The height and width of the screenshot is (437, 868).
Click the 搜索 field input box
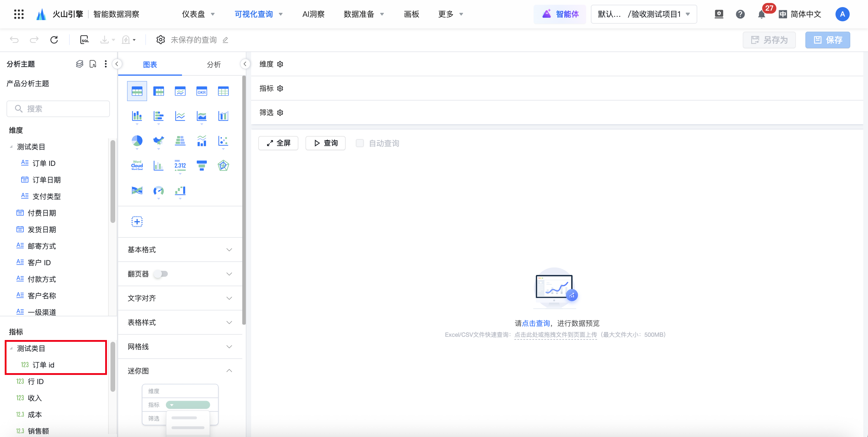point(58,109)
